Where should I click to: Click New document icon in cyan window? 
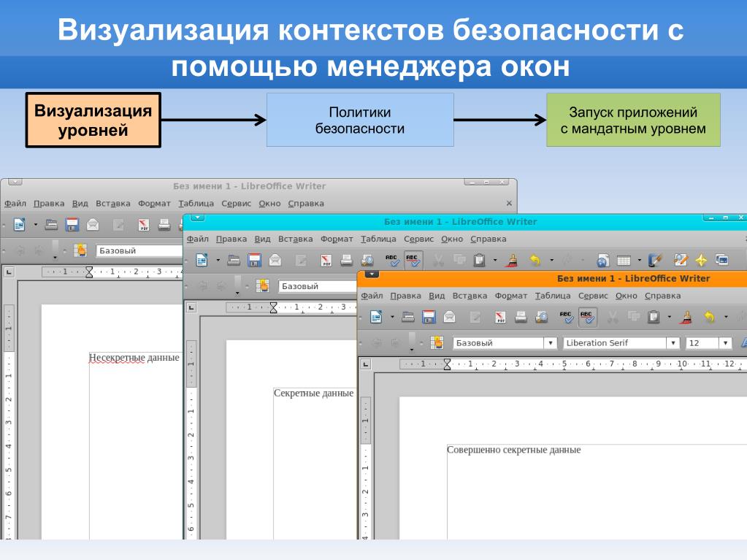pyautogui.click(x=202, y=260)
